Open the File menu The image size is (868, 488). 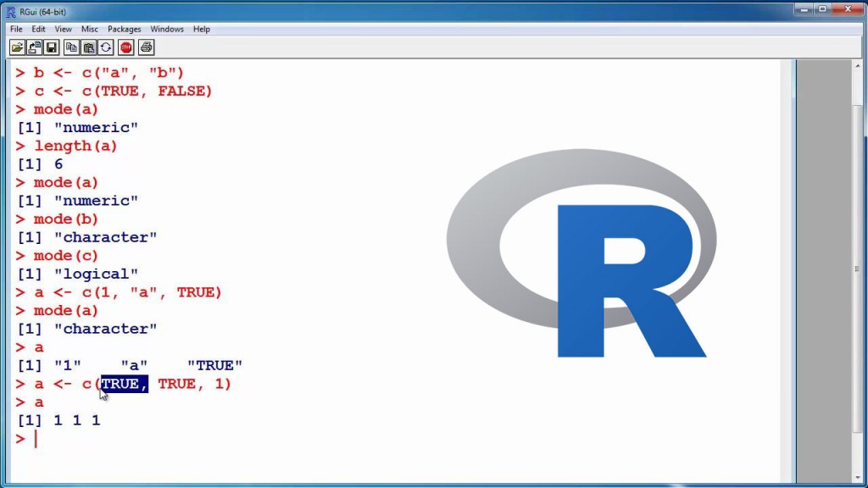16,29
